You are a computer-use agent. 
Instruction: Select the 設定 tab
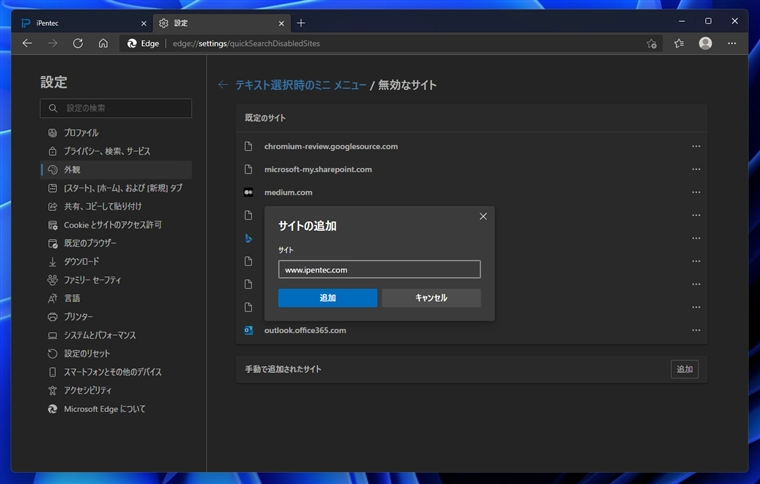(222, 23)
